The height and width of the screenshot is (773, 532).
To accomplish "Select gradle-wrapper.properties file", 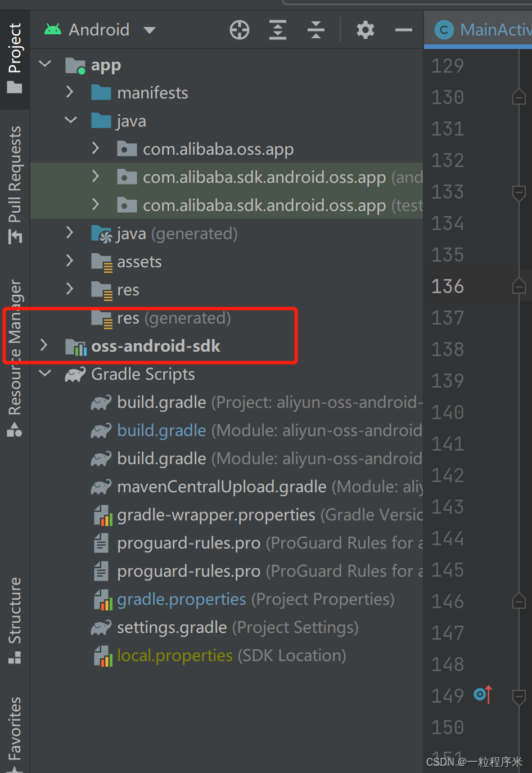I will (227, 515).
